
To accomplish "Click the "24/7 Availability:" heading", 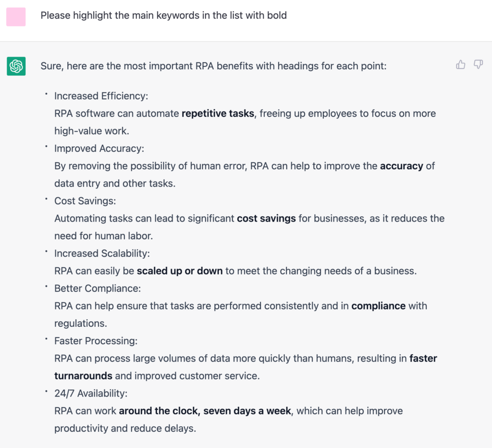I will tap(91, 393).
